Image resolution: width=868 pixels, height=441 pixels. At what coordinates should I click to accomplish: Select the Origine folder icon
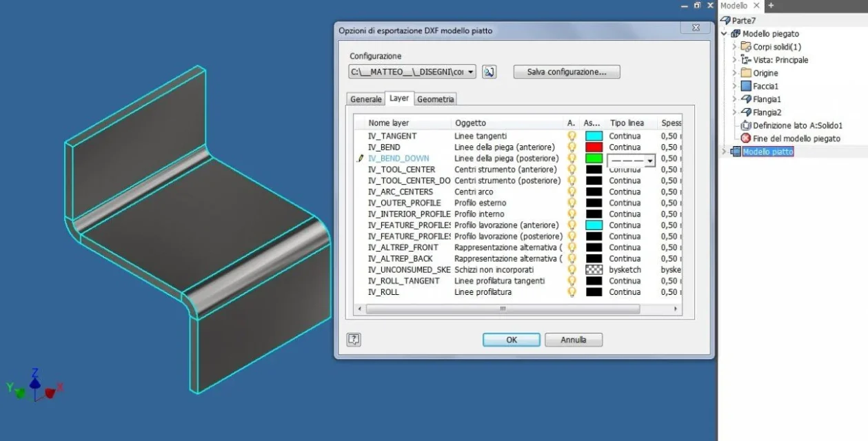click(746, 73)
